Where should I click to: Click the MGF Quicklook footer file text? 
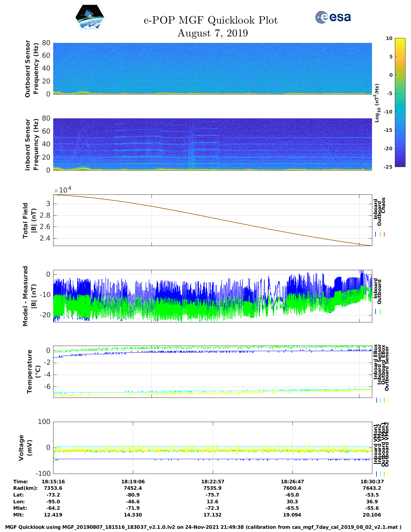click(x=203, y=527)
